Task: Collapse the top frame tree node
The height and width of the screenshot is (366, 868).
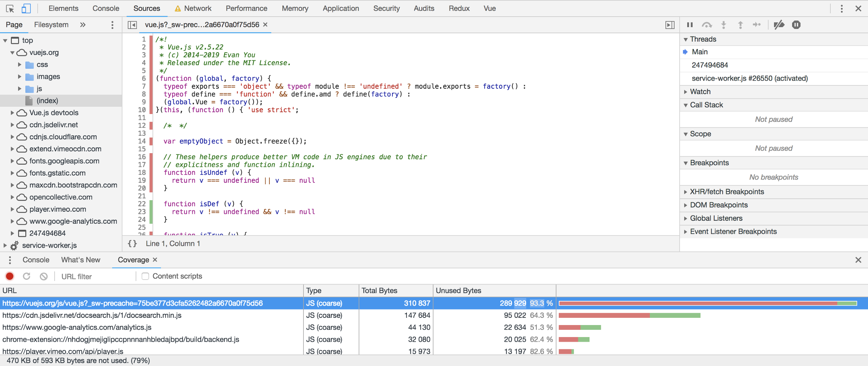Action: tap(5, 40)
